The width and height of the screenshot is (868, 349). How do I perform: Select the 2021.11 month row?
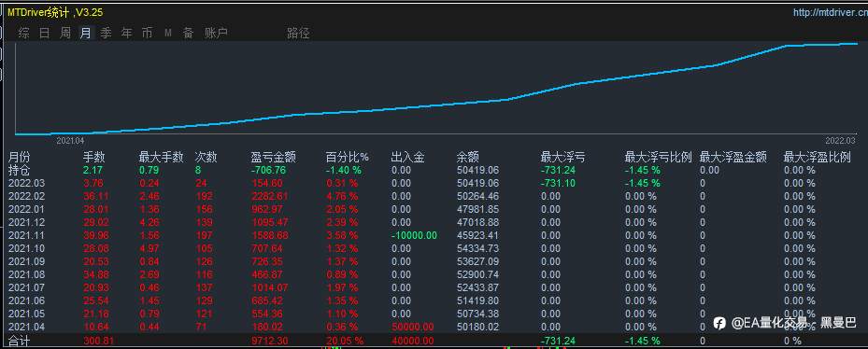[x=434, y=235]
